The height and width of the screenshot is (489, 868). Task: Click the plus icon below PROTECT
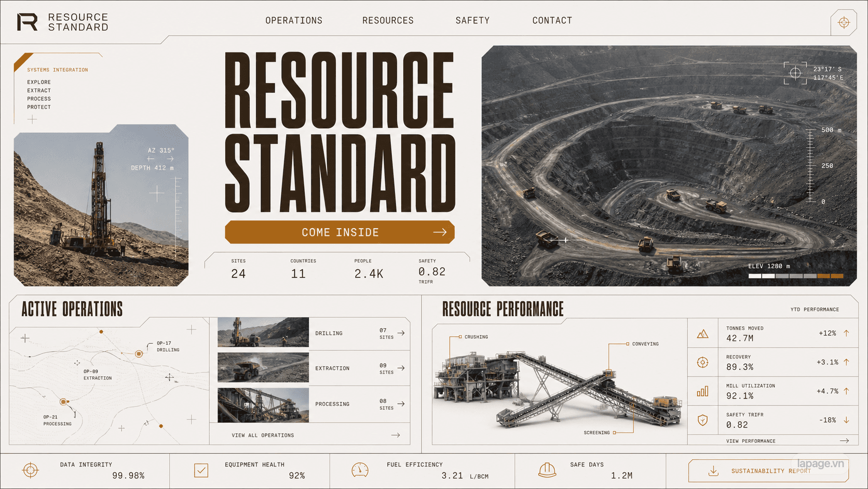32,120
